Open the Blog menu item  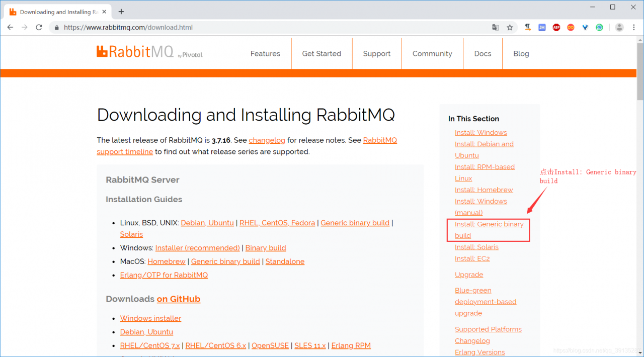[x=521, y=54]
